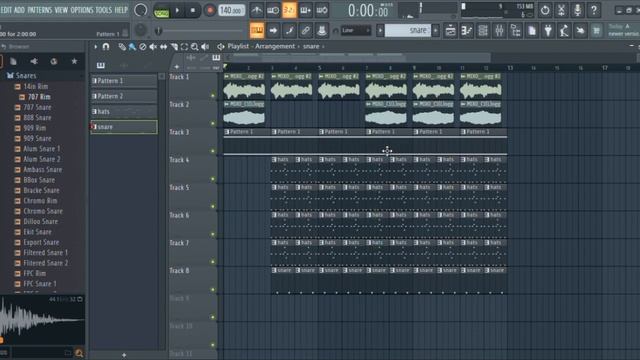Select the Playlist mute tool
This screenshot has width=640, height=360.
pos(153,47)
